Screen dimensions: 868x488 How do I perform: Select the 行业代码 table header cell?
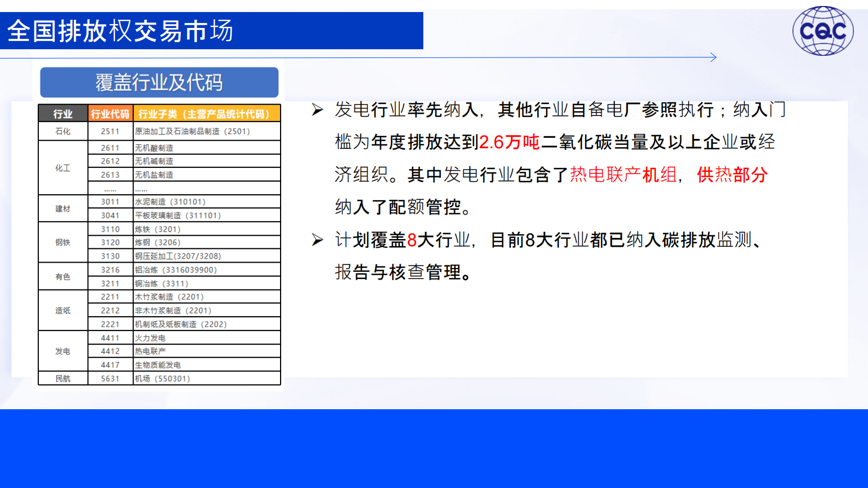pyautogui.click(x=110, y=114)
